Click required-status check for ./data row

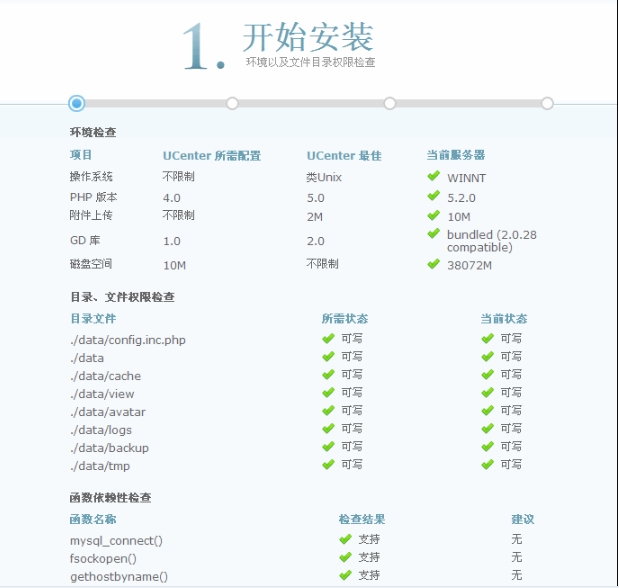coord(328,357)
